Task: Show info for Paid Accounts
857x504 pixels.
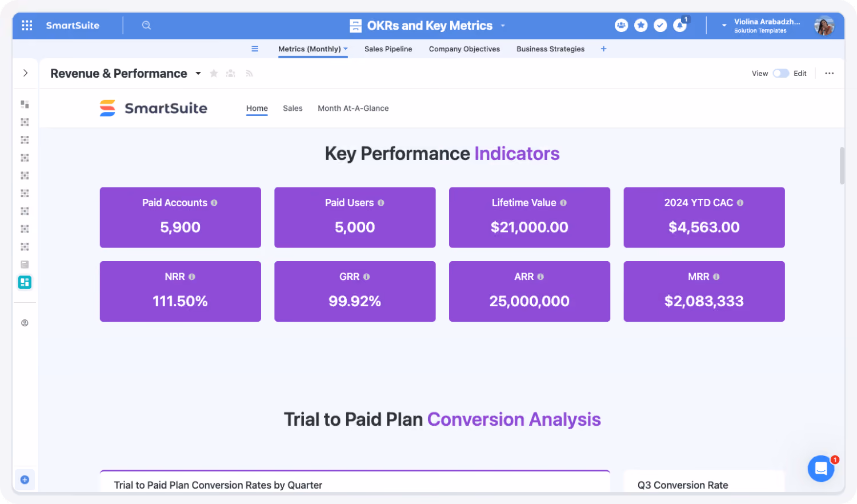Action: pyautogui.click(x=214, y=203)
